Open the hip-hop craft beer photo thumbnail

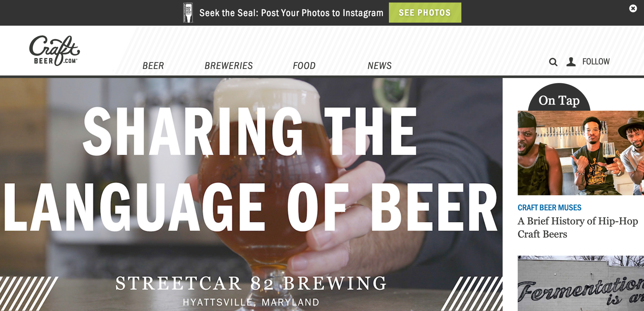tap(581, 153)
